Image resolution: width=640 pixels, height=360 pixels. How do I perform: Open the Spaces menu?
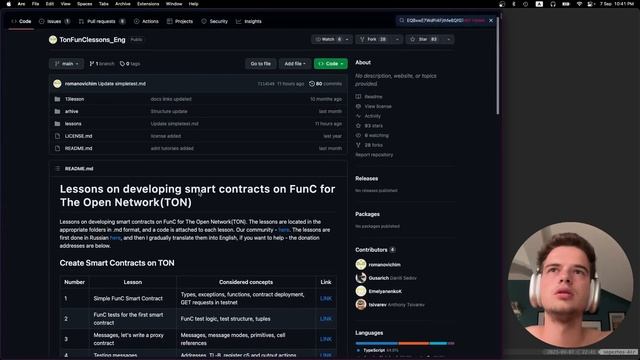84,4
